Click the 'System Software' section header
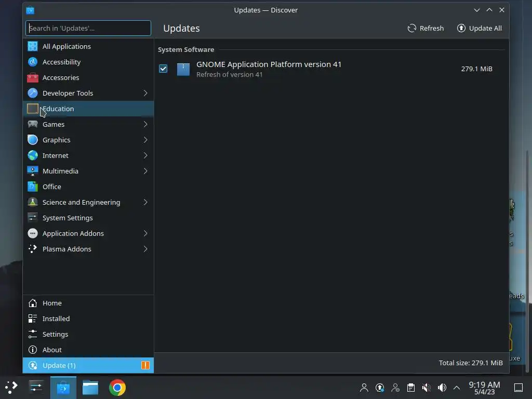The width and height of the screenshot is (532, 399). tap(186, 49)
